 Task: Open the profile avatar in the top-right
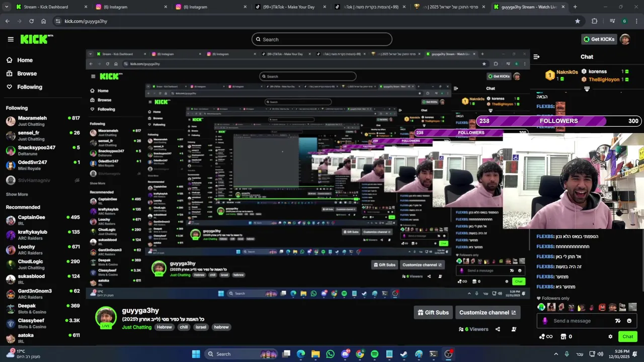click(x=625, y=39)
